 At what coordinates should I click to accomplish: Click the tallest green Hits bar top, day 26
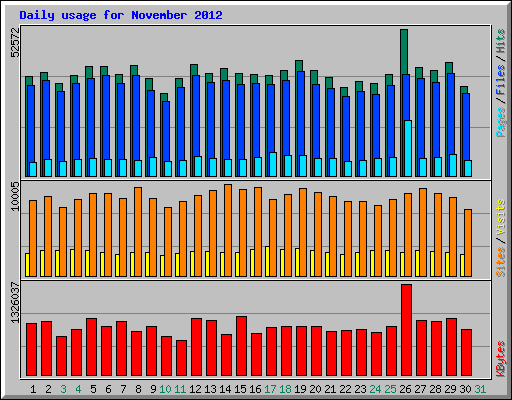coord(404,52)
